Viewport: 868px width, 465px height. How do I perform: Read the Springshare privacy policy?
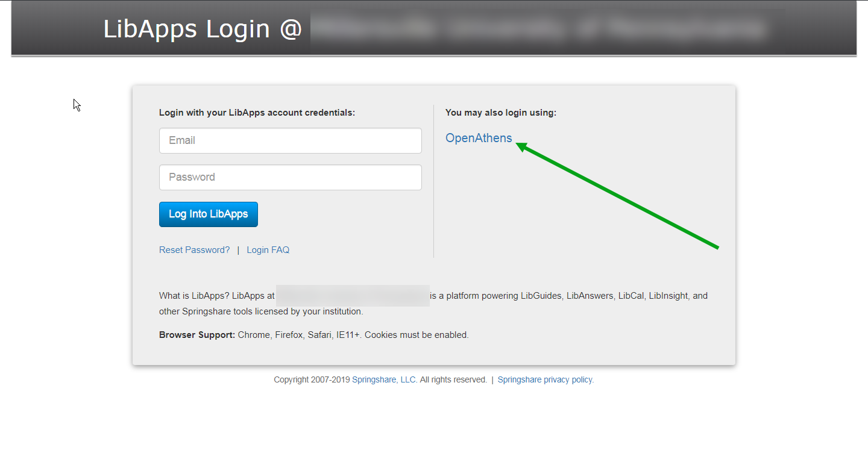click(544, 379)
